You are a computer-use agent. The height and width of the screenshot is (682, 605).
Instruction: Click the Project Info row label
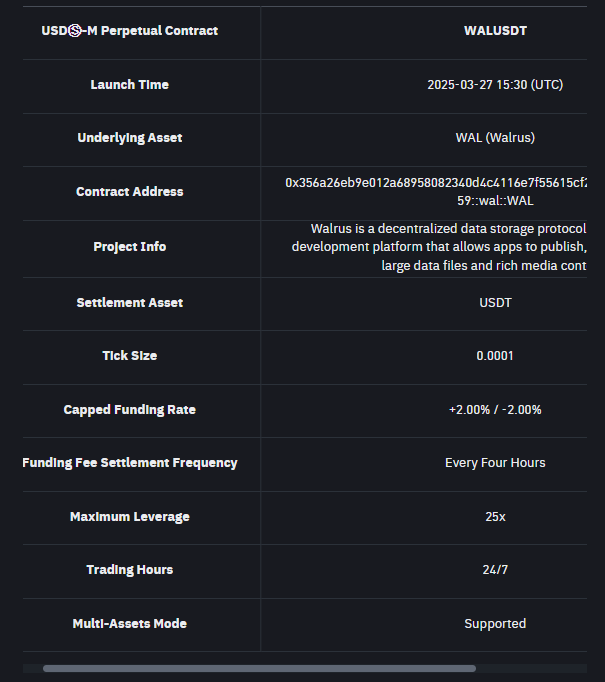pos(130,247)
